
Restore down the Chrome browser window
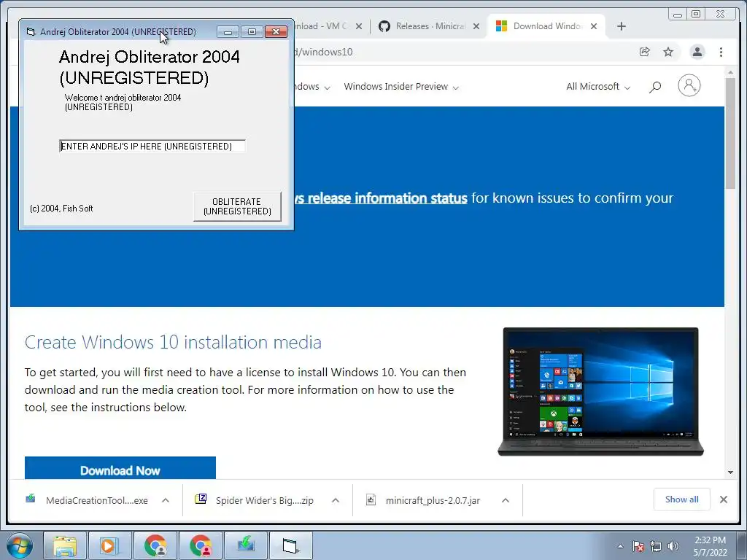pos(696,15)
